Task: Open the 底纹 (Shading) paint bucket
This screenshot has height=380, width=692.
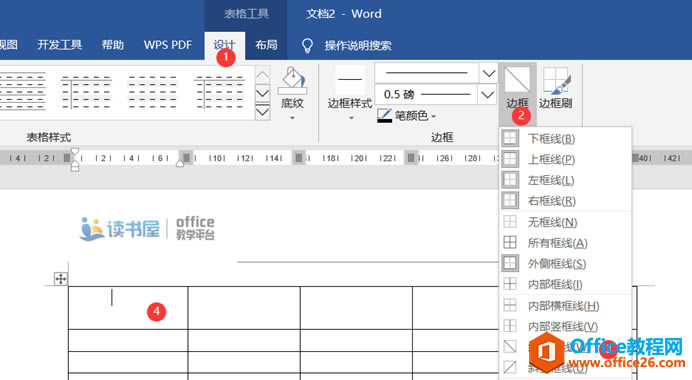Action: coord(292,81)
